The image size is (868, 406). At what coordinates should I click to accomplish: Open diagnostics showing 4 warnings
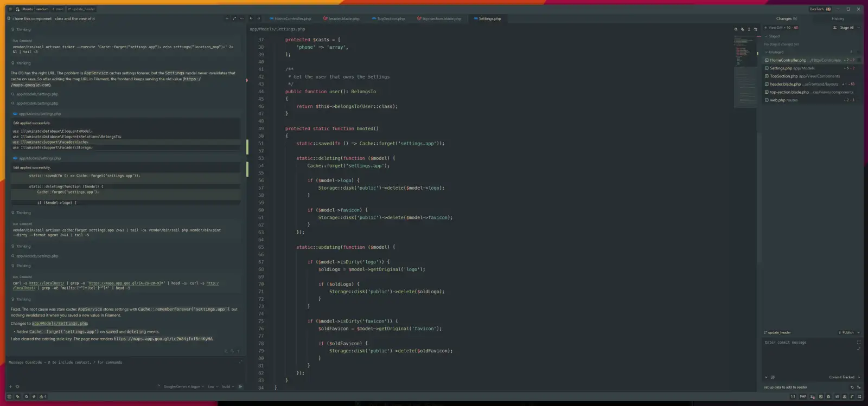43,396
